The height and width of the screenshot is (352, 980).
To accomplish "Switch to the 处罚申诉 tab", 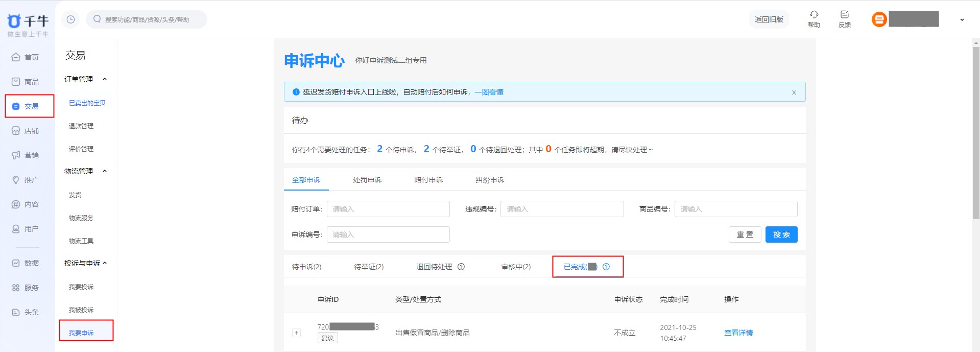I will [367, 180].
